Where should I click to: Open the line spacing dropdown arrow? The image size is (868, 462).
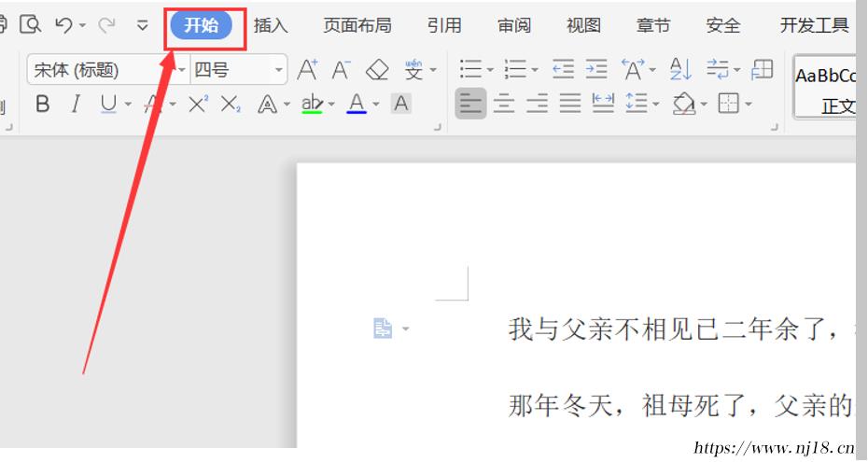[656, 104]
